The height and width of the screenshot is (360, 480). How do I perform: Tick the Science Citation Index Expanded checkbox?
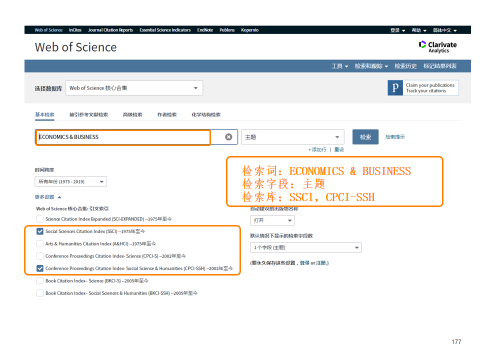(40, 219)
